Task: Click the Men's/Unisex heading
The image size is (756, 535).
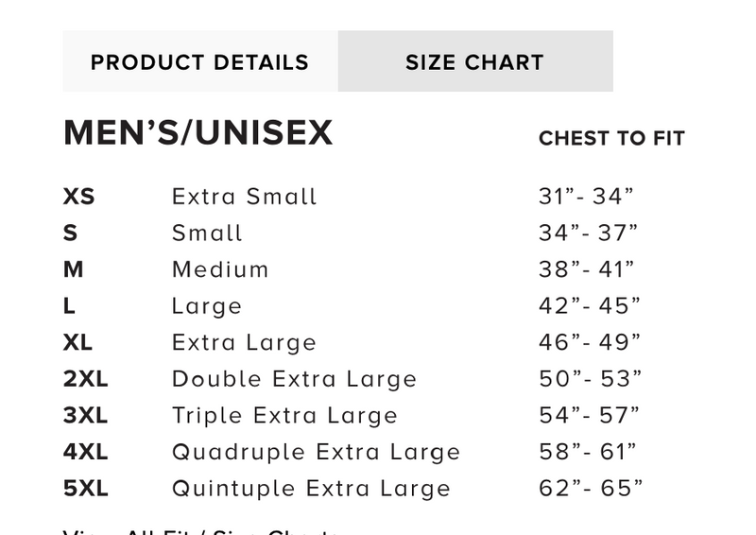Action: click(198, 133)
